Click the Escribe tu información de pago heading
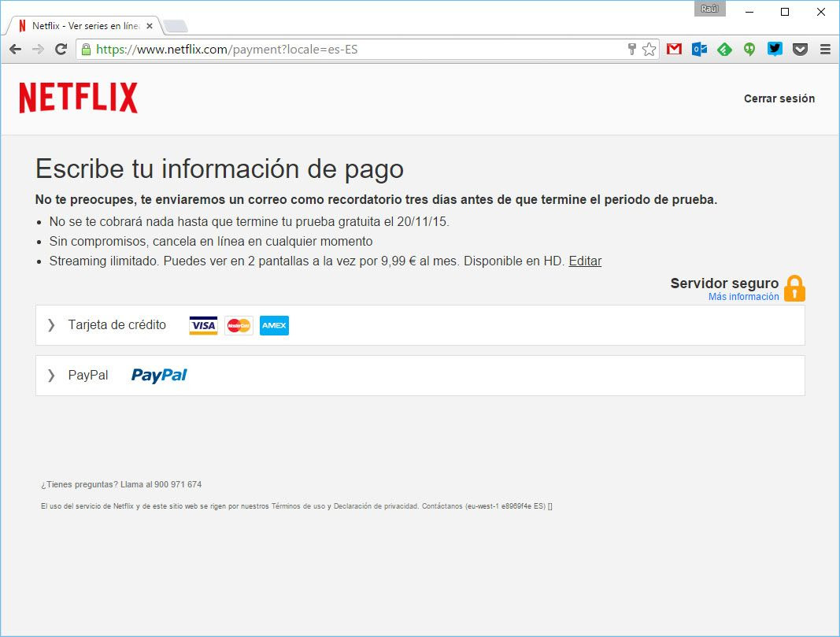Screen dimensions: 840x637 click(x=220, y=169)
